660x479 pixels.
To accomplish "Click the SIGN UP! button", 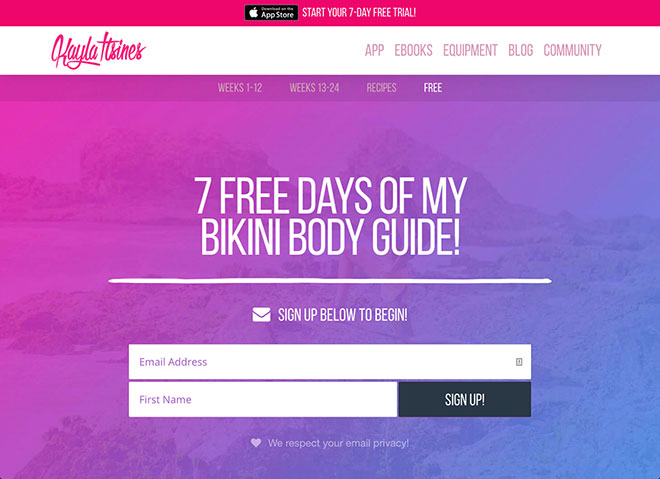I will click(x=465, y=399).
